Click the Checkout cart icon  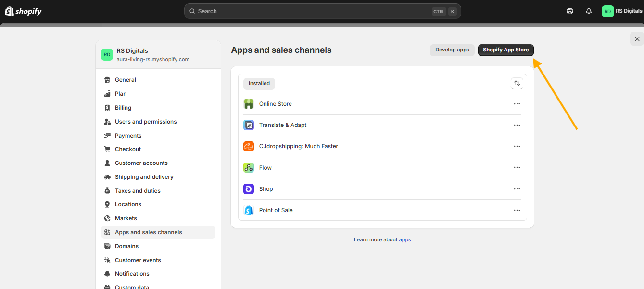click(x=107, y=149)
